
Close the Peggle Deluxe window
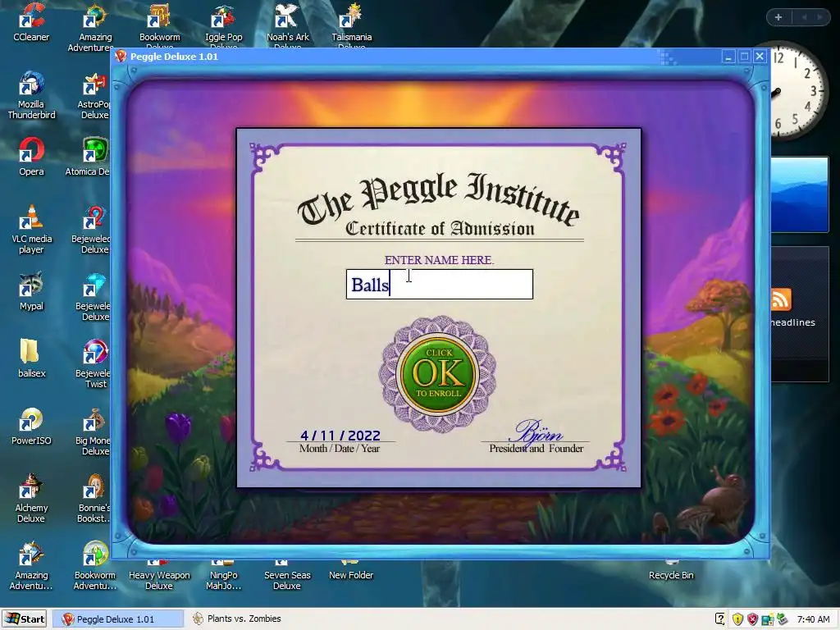coord(760,57)
